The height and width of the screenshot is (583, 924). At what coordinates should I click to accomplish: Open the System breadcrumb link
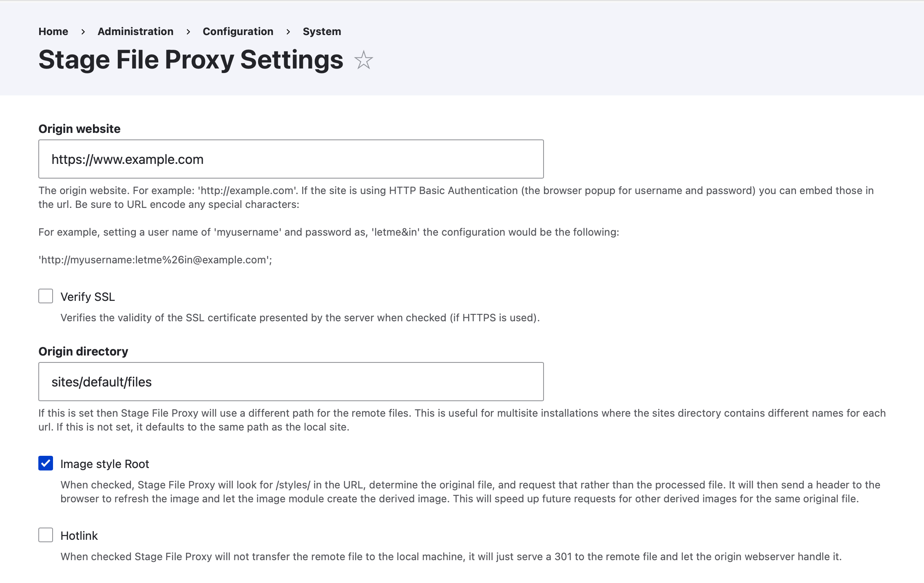(x=322, y=31)
